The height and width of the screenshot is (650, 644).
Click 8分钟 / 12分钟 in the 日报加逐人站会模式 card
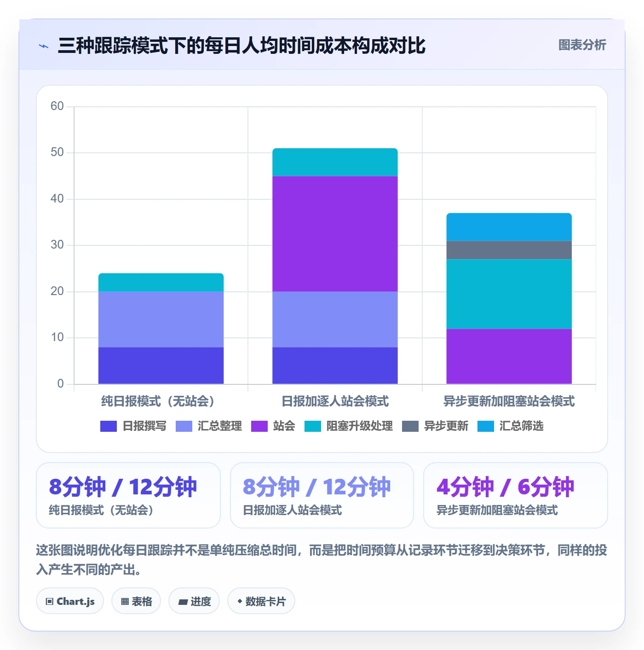click(x=317, y=487)
